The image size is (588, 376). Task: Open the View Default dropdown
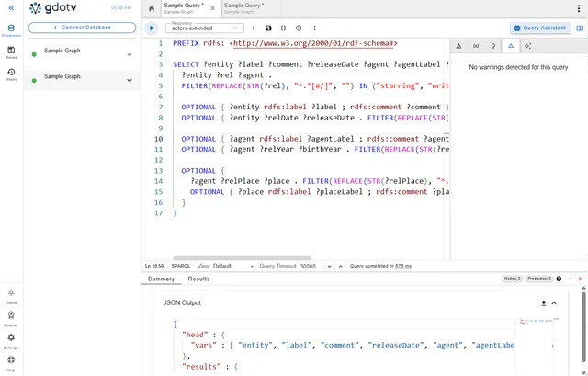pyautogui.click(x=226, y=266)
